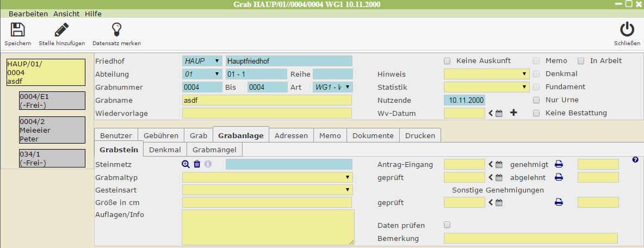Click the Steinmetz search magnifier icon

(x=185, y=164)
